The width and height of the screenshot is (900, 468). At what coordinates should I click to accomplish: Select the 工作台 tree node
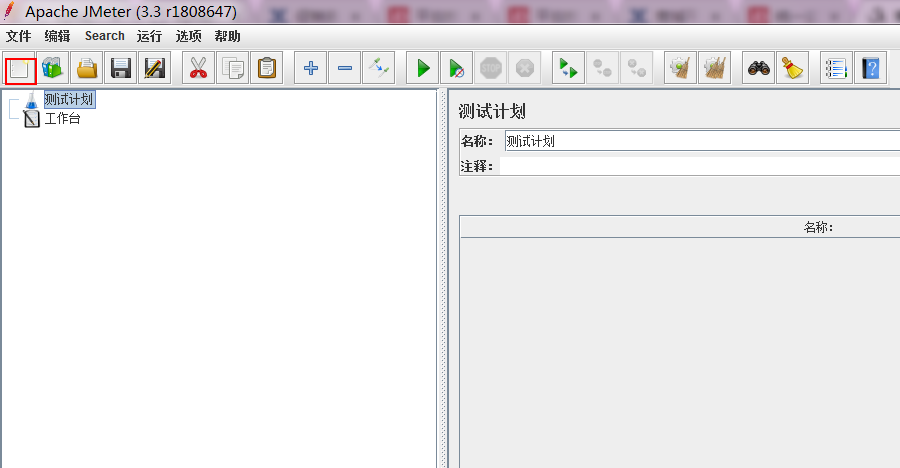(63, 118)
